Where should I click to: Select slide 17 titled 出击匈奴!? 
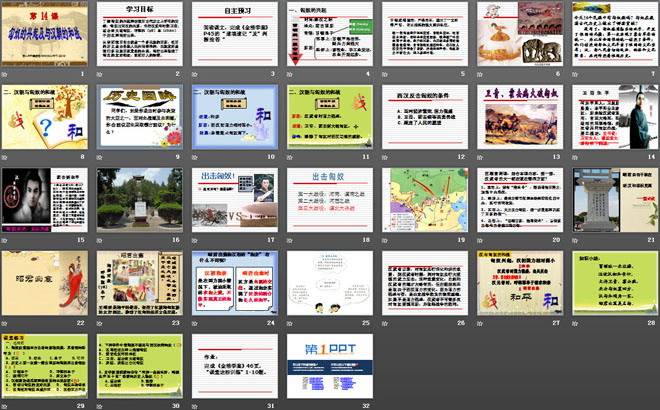[234, 199]
